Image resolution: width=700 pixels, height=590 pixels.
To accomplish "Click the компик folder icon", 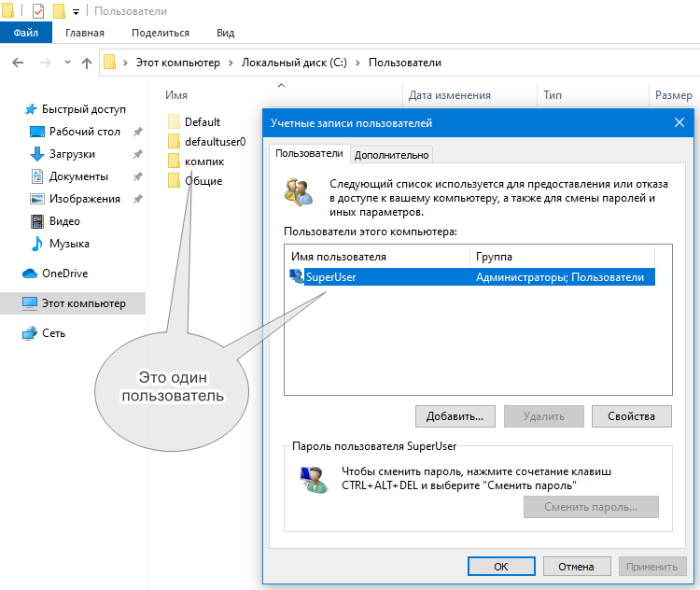I will pyautogui.click(x=175, y=161).
